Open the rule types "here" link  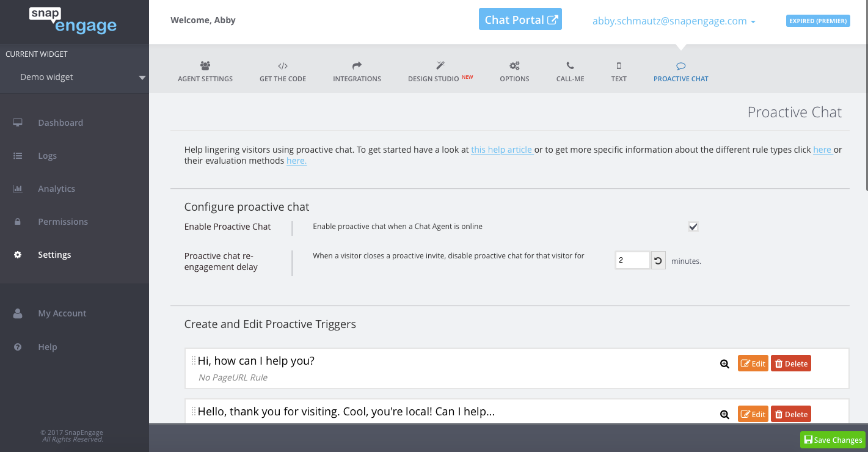click(822, 150)
